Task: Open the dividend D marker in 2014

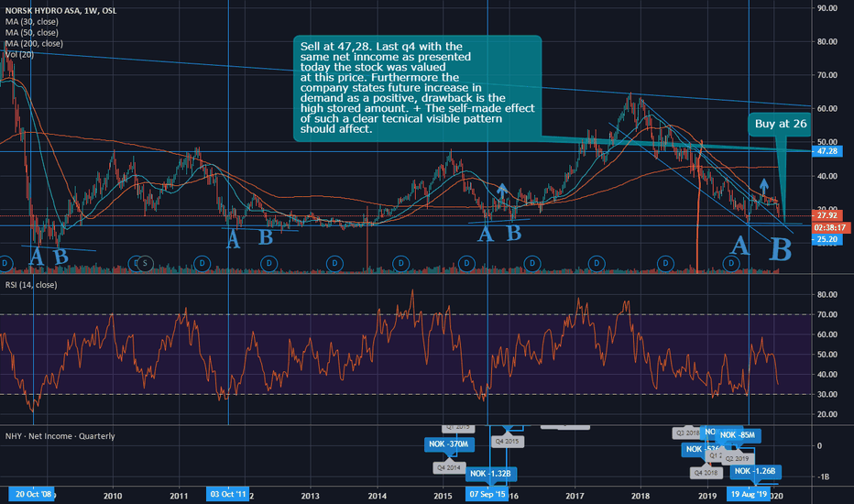Action: coord(400,263)
